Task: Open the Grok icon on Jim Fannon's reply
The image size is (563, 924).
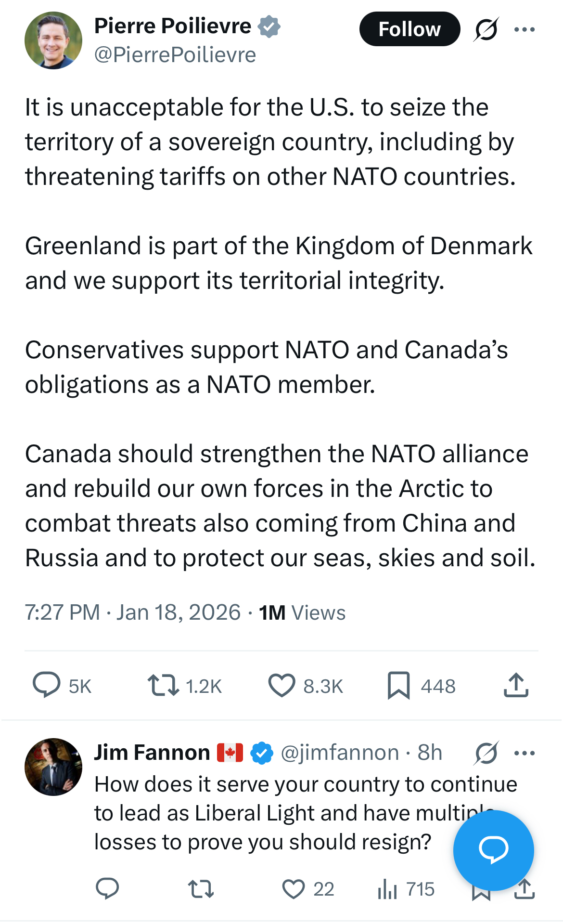Action: click(x=486, y=753)
